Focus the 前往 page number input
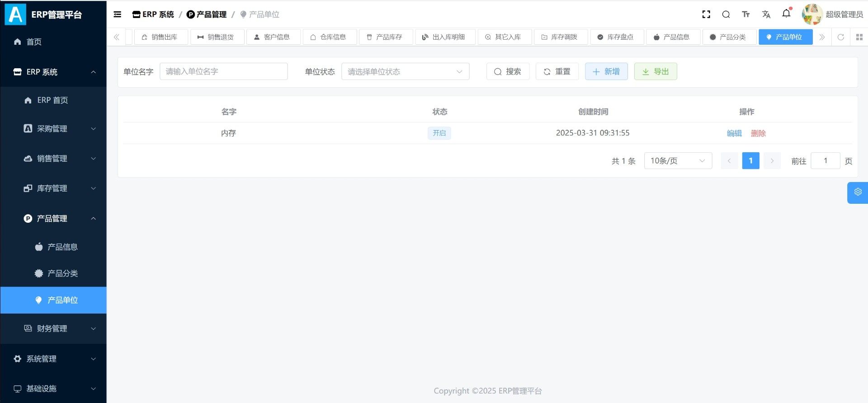 [826, 161]
